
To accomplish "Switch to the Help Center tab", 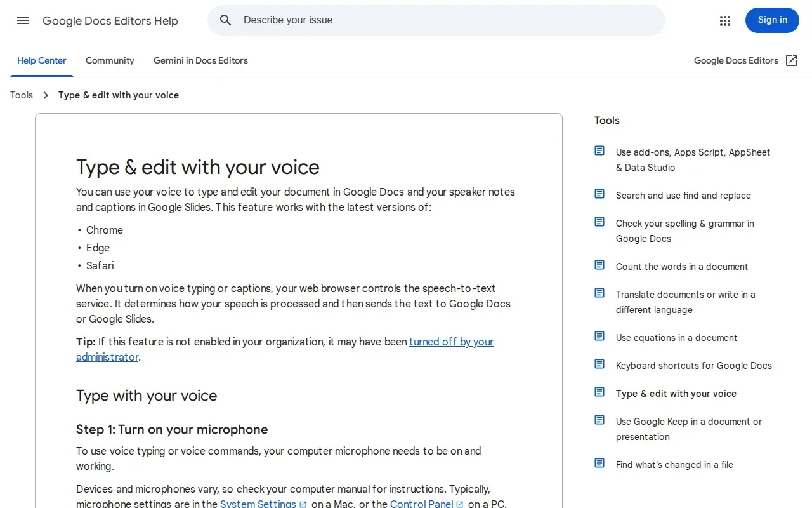I will pos(42,60).
